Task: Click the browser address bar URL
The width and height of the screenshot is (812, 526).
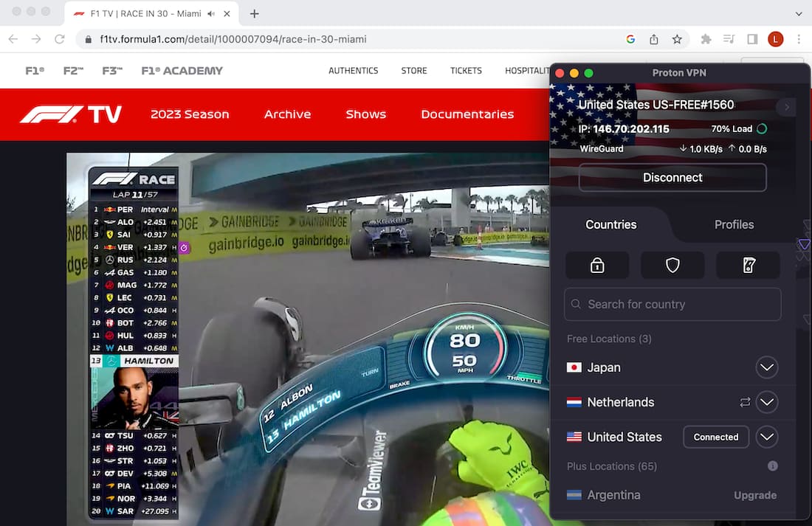Action: (233, 39)
